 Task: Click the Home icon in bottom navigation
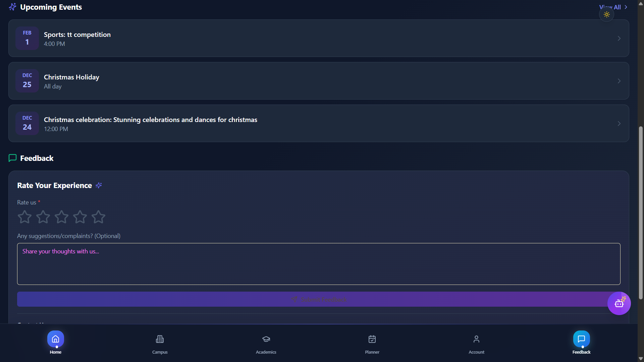point(56,339)
